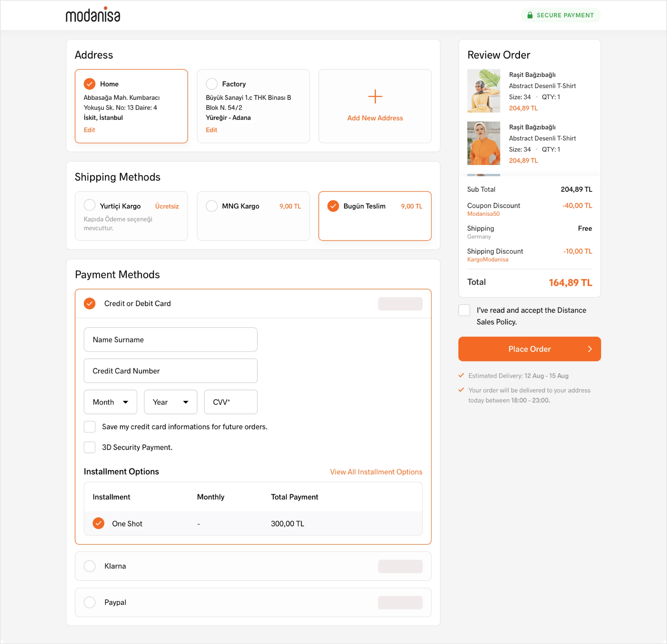The height and width of the screenshot is (644, 667).
Task: Click Edit on Home address
Action: tap(89, 130)
